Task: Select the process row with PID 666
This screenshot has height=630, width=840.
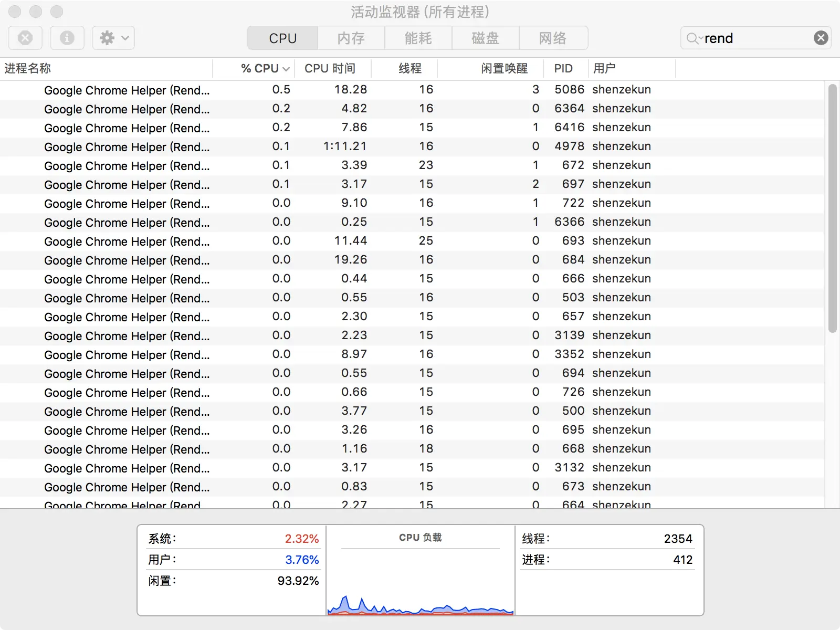Action: click(x=412, y=279)
